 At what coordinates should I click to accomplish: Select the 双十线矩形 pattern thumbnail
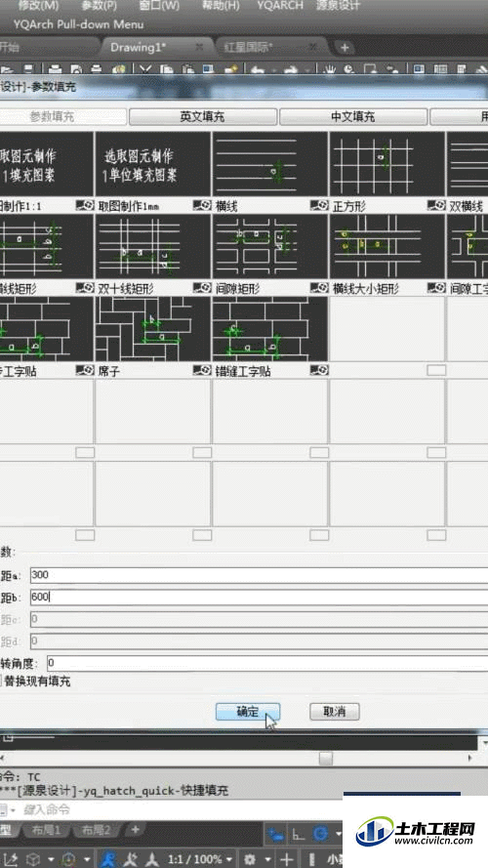coord(152,246)
